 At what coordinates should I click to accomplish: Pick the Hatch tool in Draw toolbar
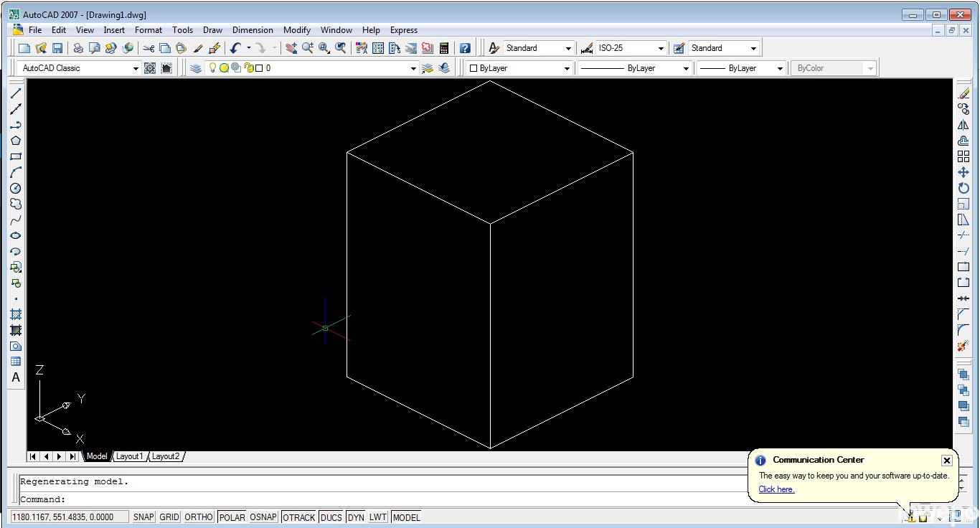pos(16,314)
